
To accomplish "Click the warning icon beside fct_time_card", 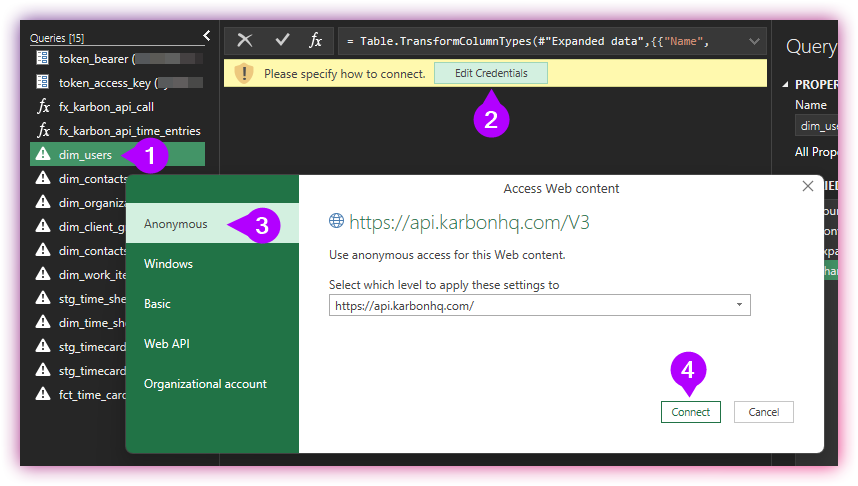I will (43, 394).
